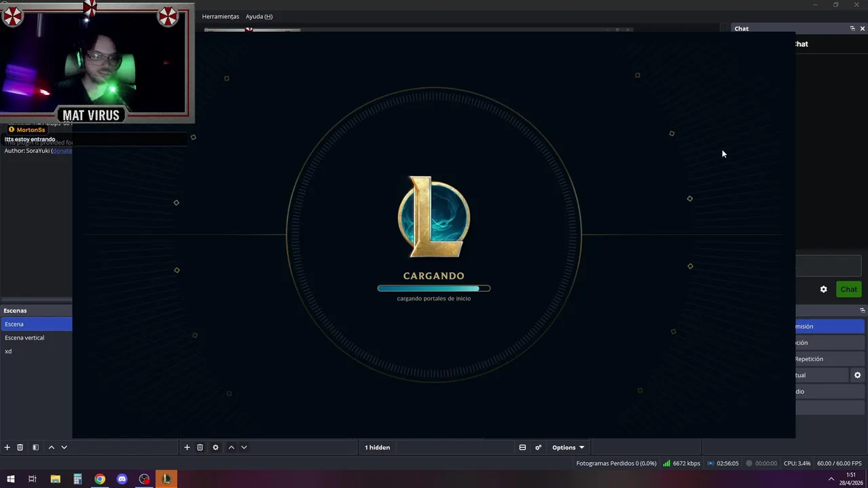Click the 60.00 / 60.00 FPS status
This screenshot has height=488, width=868.
840,464
